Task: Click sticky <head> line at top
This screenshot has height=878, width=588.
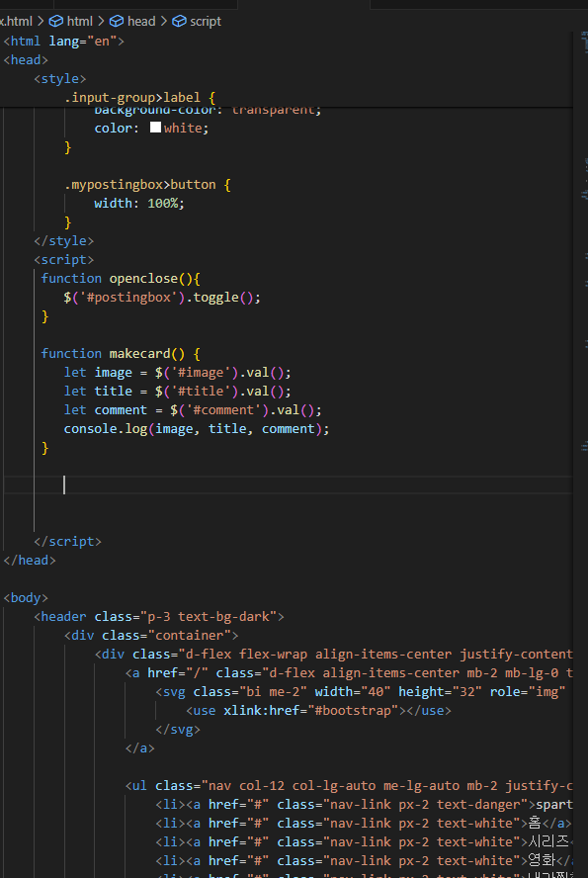Action: point(26,60)
